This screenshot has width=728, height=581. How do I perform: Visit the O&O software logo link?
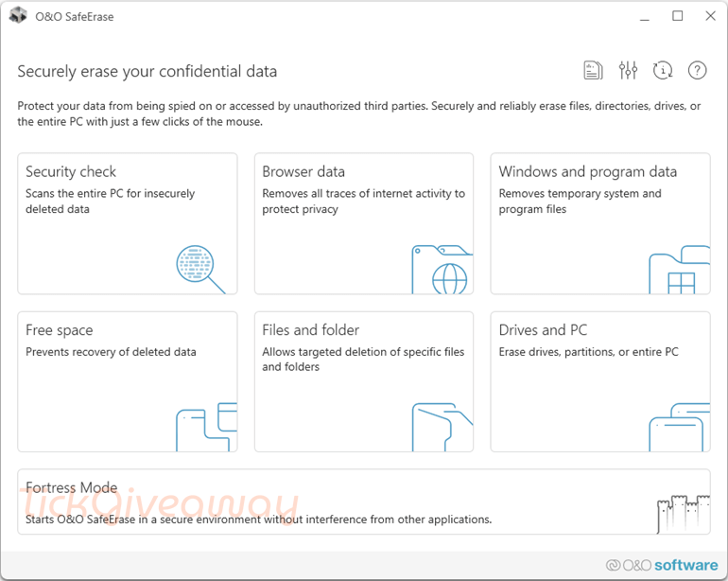click(x=662, y=565)
